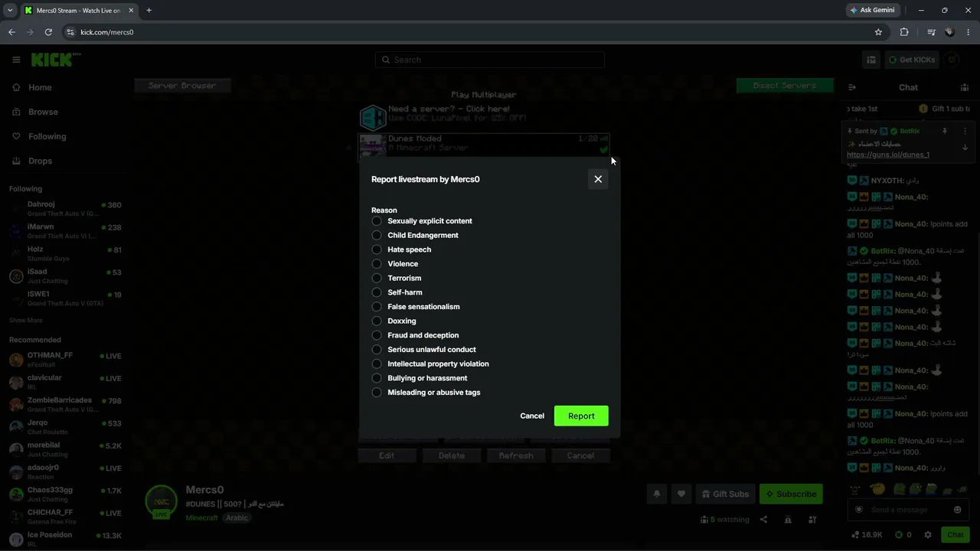Screen dimensions: 980x551
Task: Close the Report livestream dialog
Action: tap(598, 179)
